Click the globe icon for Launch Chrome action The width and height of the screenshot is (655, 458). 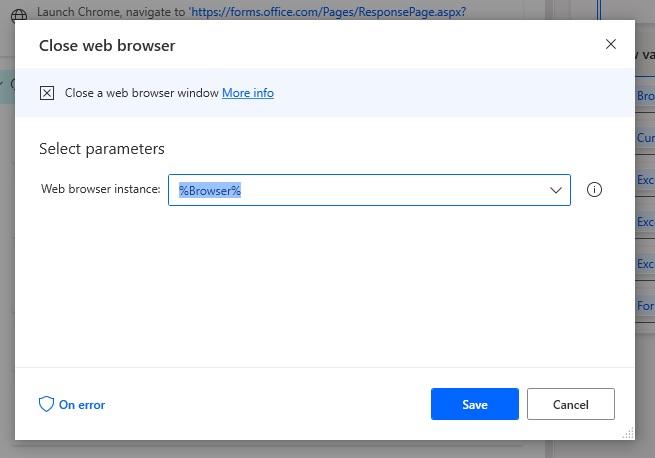click(19, 16)
